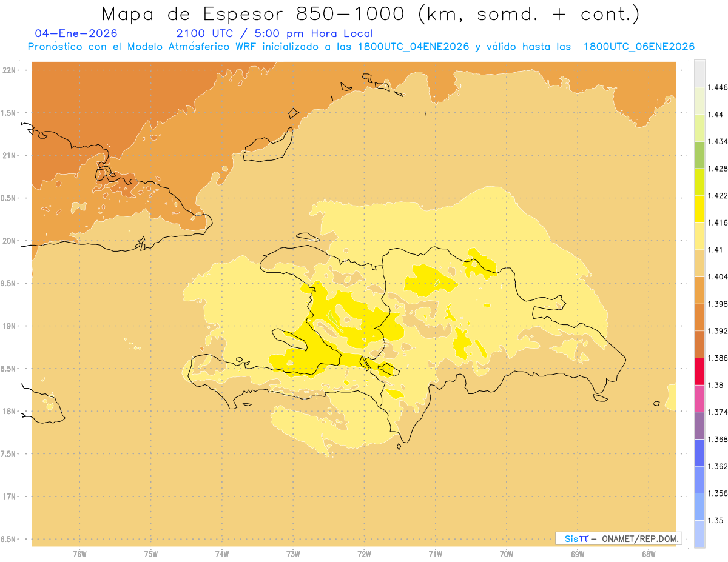Click the 70W longitude axis label

click(x=507, y=554)
